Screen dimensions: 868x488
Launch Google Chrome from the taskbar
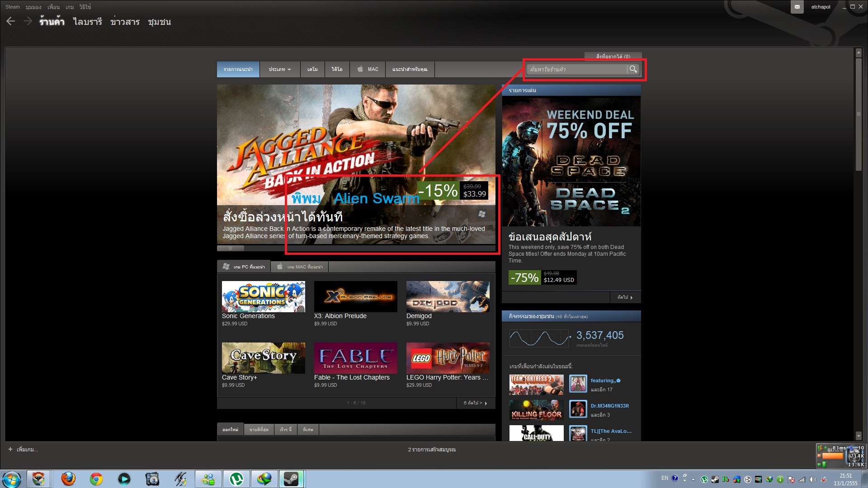(96, 479)
